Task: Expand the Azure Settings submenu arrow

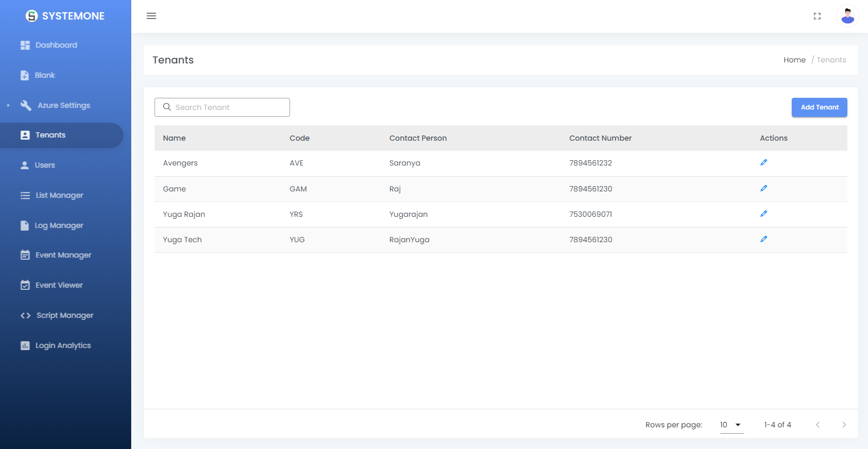Action: 8,105
